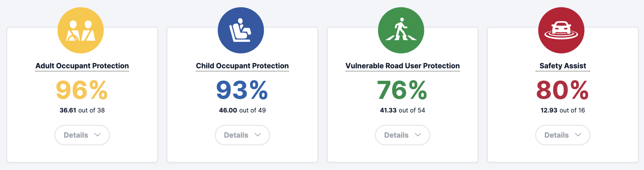644x170 pixels.
Task: Click the red Safety Assist car icon
Action: pos(561,30)
